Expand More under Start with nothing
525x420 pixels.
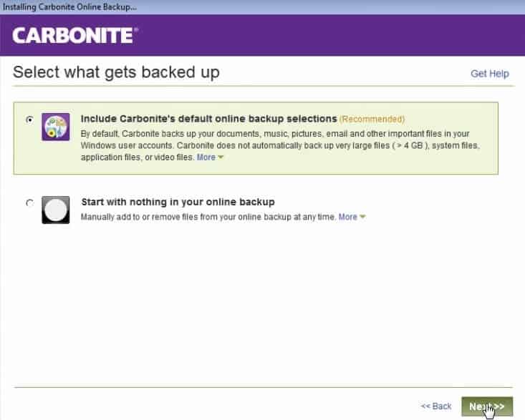pos(352,217)
